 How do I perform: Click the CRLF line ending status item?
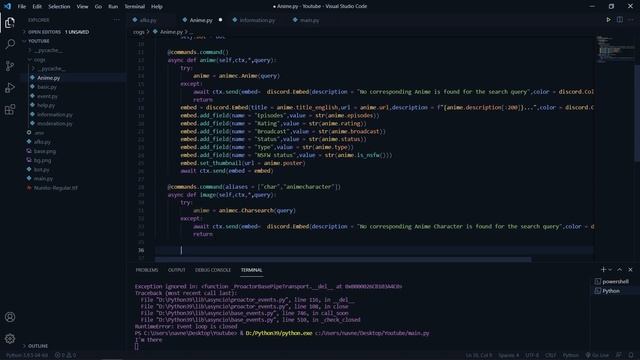550,355
